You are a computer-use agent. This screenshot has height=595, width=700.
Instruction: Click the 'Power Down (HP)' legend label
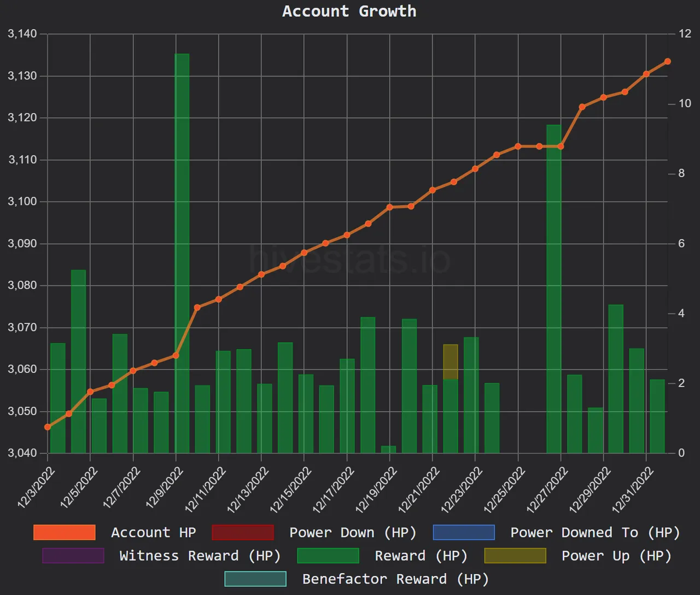[353, 533]
